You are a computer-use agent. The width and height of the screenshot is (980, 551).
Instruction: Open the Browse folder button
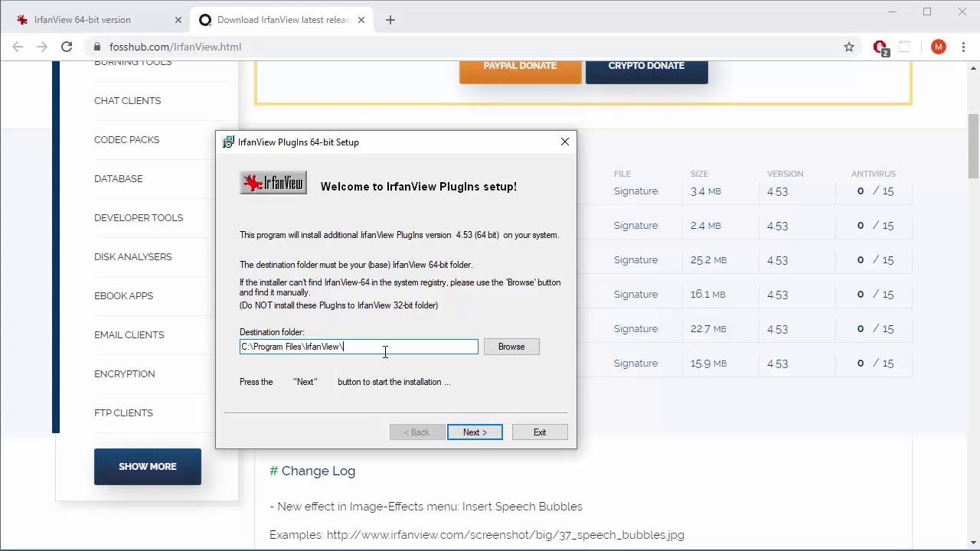[511, 347]
